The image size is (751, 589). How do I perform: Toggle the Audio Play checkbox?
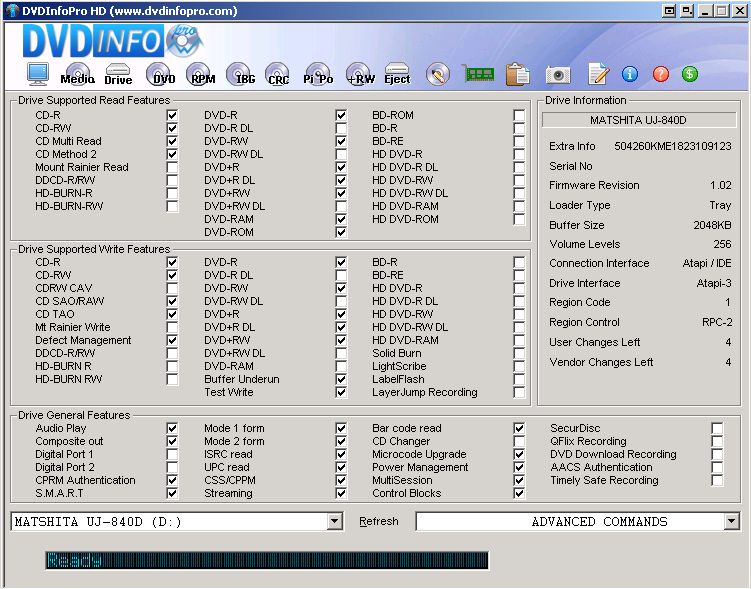[x=172, y=428]
